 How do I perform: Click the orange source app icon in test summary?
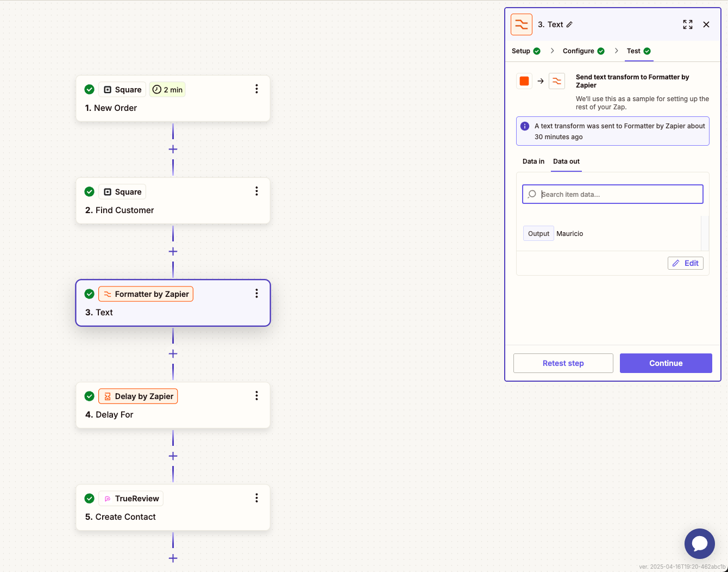(x=524, y=81)
